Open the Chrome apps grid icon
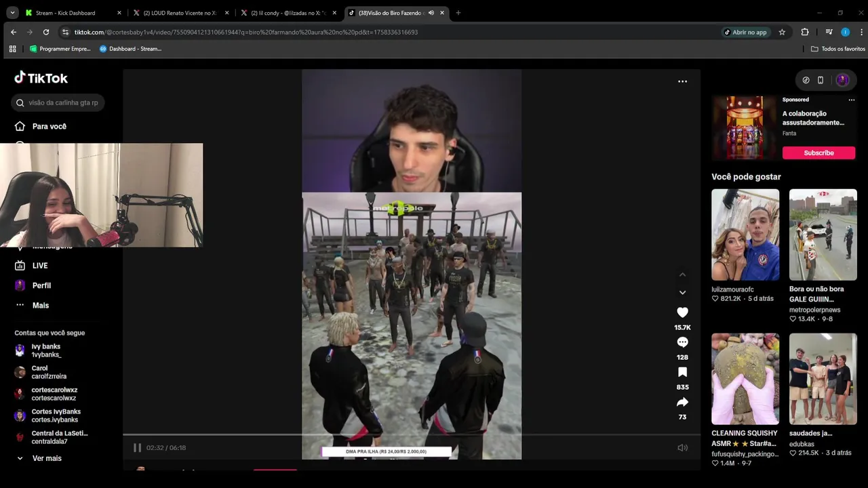The image size is (868, 488). (x=12, y=49)
